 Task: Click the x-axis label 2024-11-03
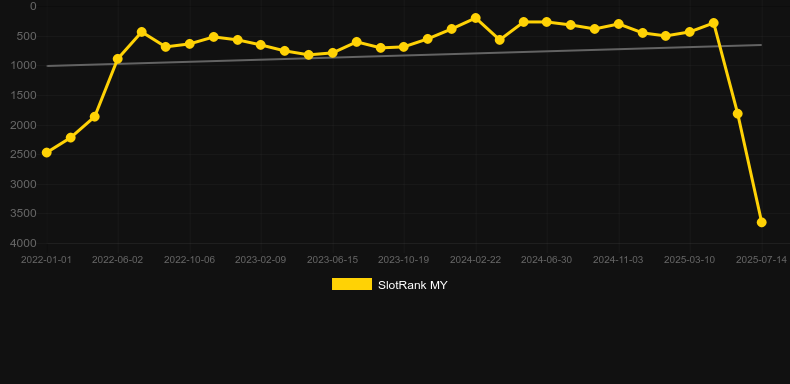coord(618,260)
